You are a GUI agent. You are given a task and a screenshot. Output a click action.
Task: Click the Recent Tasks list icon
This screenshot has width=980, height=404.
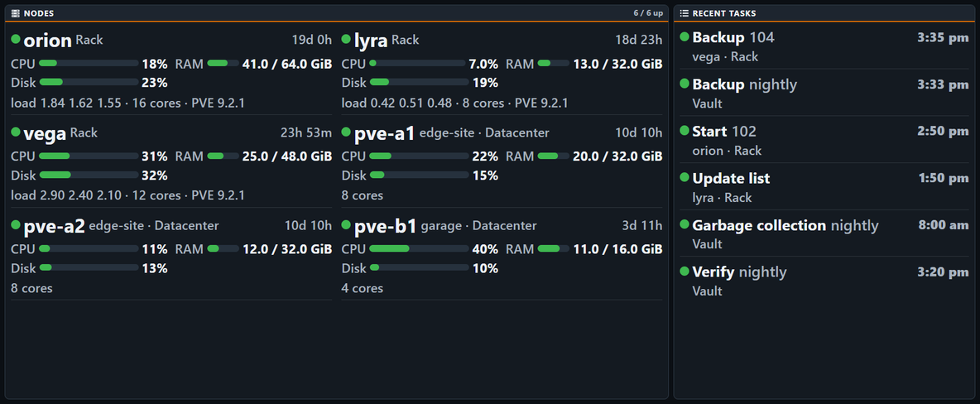tap(685, 13)
